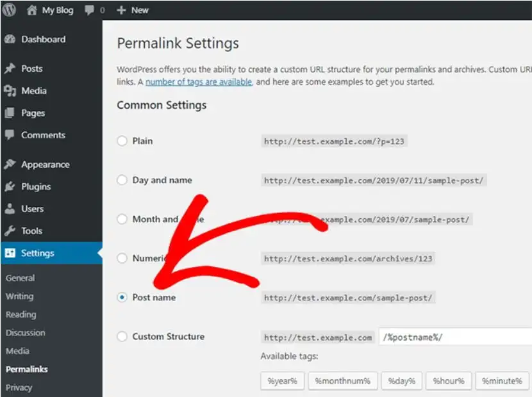Open the Appearance menu in sidebar
This screenshot has height=397, width=532.
tap(46, 165)
